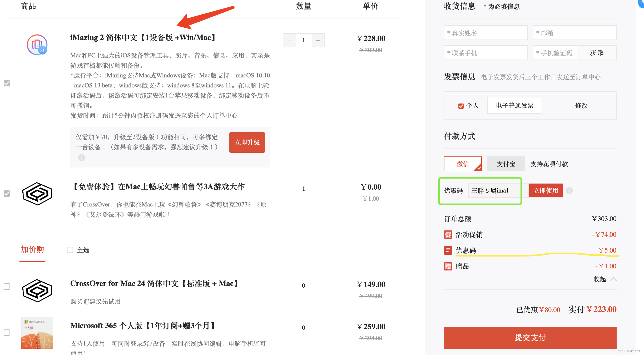Decrease iMazing quantity with the minus button

289,40
